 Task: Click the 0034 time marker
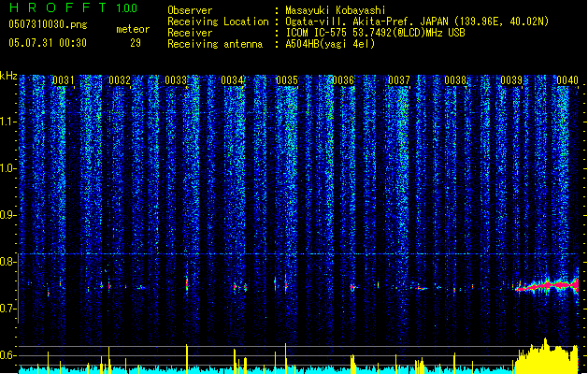point(232,80)
